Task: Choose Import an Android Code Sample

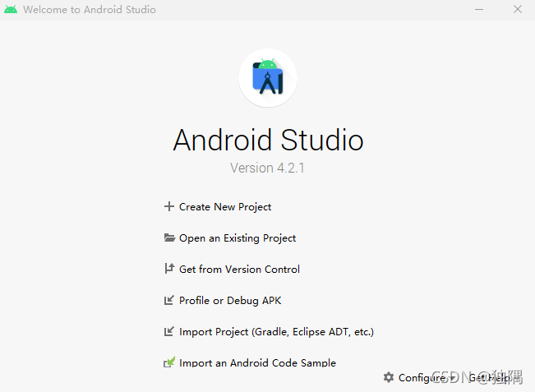Action: point(257,362)
